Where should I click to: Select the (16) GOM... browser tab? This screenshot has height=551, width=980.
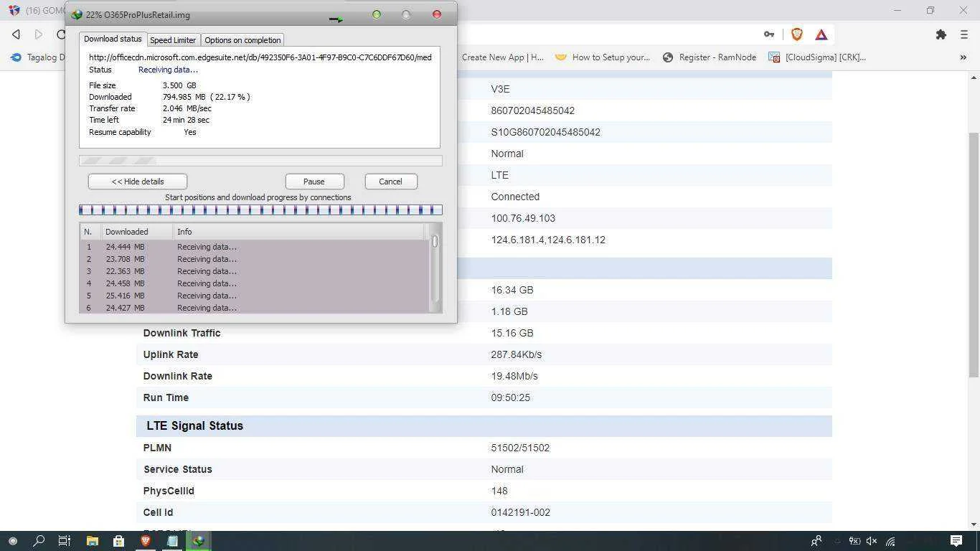[x=34, y=11]
